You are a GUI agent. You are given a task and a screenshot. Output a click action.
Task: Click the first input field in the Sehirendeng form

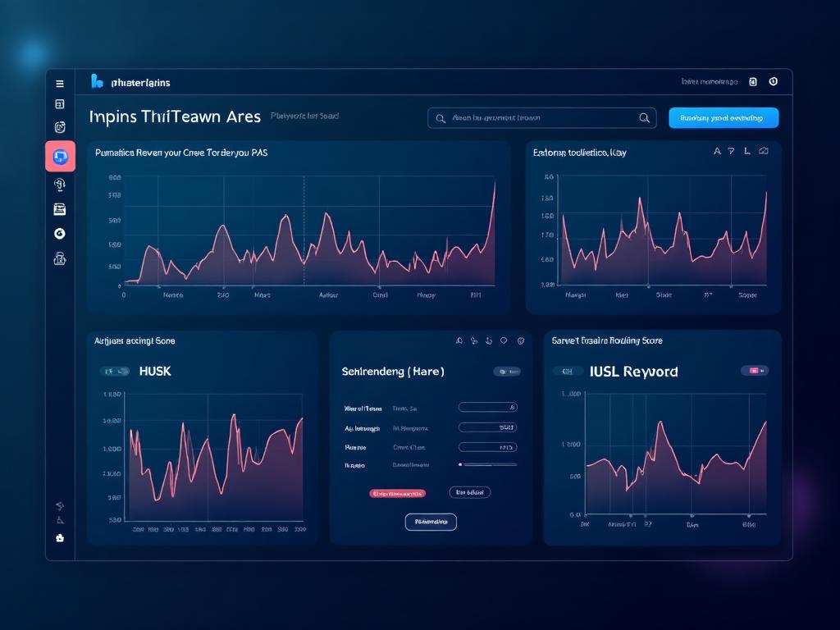pos(487,408)
